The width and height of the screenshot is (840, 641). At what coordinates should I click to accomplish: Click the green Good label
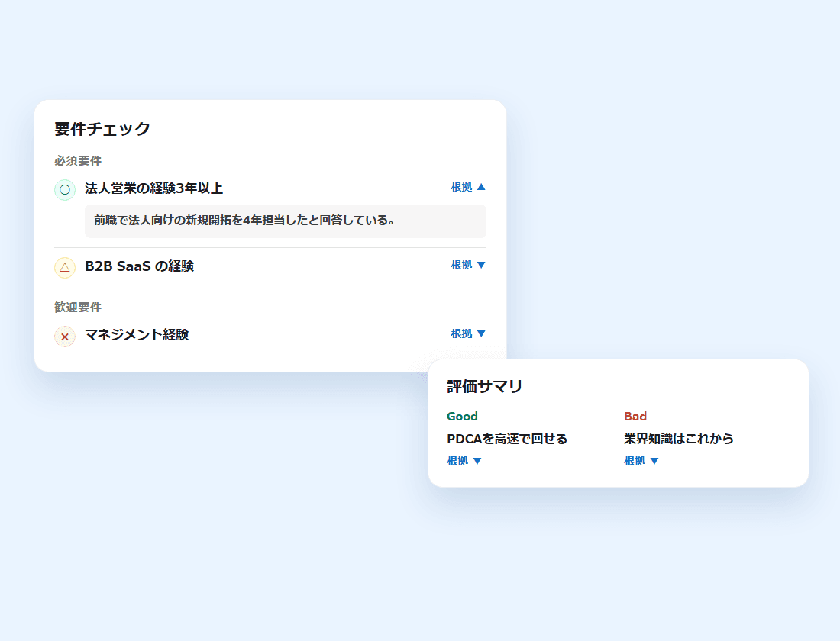pyautogui.click(x=462, y=416)
